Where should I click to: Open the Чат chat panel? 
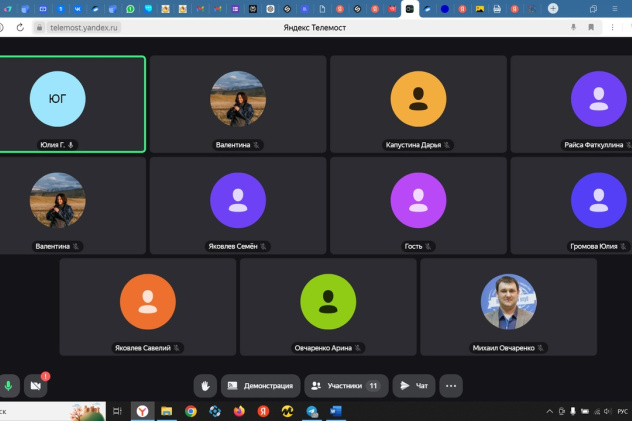[413, 385]
